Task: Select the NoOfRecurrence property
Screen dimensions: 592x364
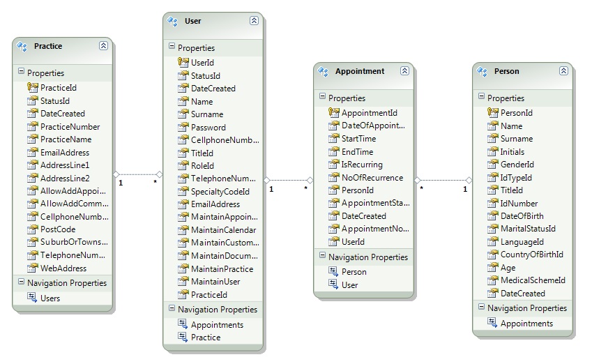Action: point(372,178)
